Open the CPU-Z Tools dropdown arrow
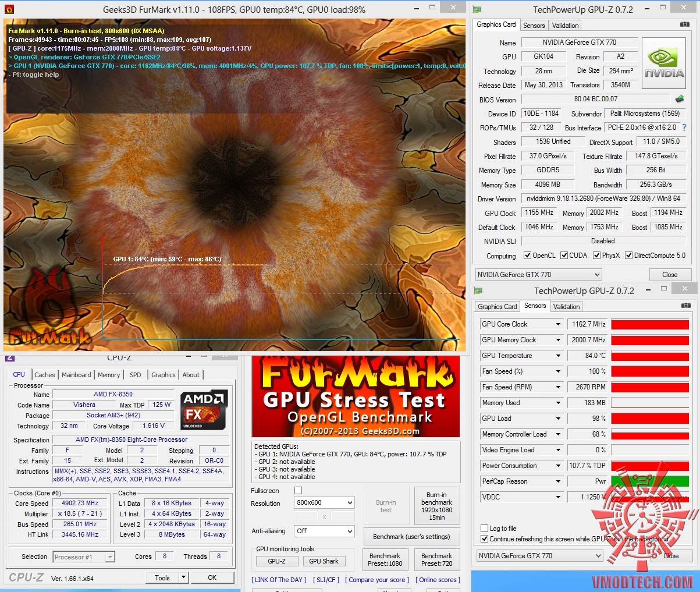The image size is (700, 592). click(183, 577)
